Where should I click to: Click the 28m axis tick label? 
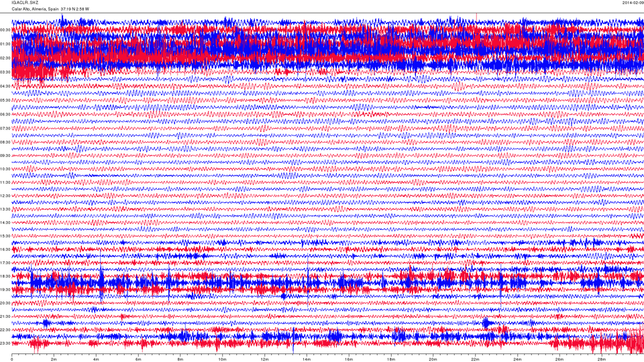[x=601, y=359]
